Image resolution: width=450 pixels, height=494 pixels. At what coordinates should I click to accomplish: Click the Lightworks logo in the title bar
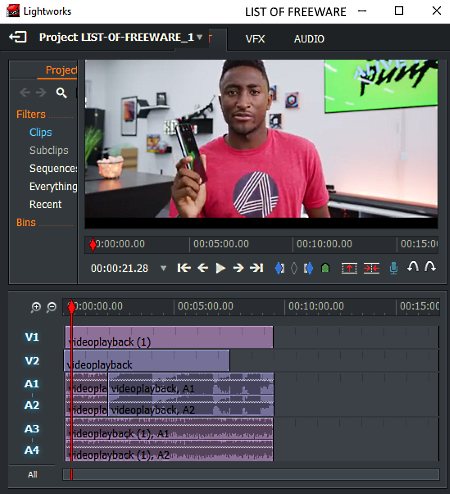[x=13, y=11]
